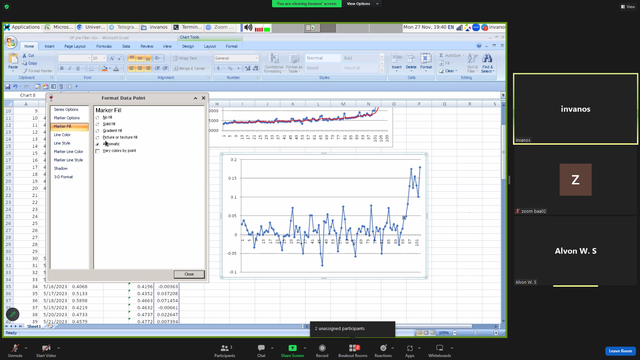Open Zoom Reactions menu
Viewport: 640px width, 360px height.
[x=383, y=351]
